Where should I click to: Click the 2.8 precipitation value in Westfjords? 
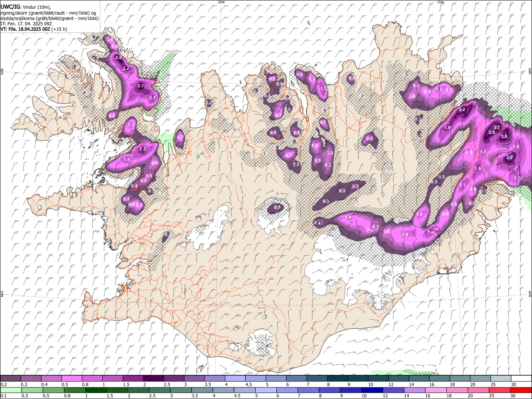118,57
